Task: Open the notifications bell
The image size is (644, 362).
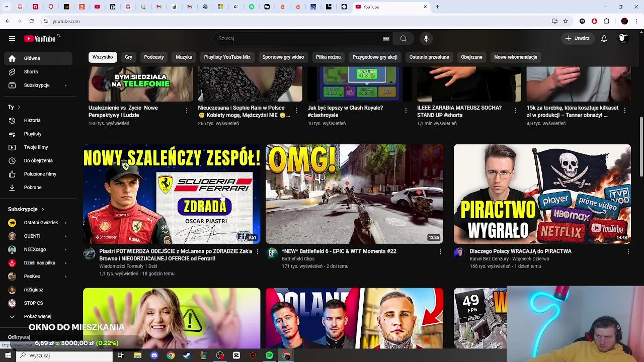Action: coord(604,38)
